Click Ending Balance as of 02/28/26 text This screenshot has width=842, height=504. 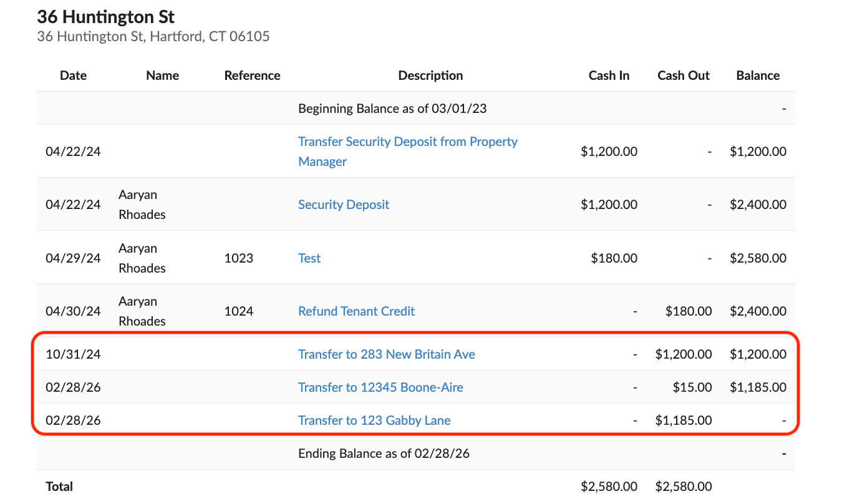tap(384, 453)
